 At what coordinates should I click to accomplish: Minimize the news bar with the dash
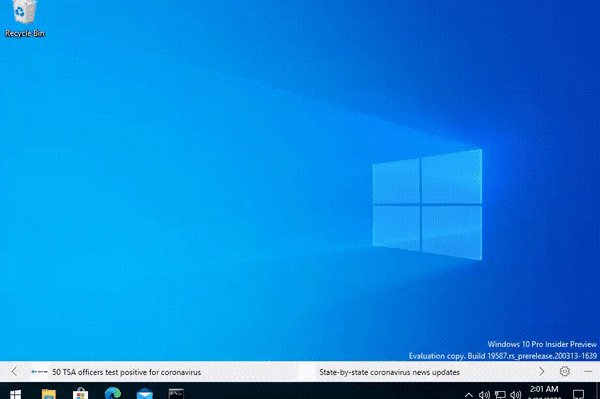(588, 371)
